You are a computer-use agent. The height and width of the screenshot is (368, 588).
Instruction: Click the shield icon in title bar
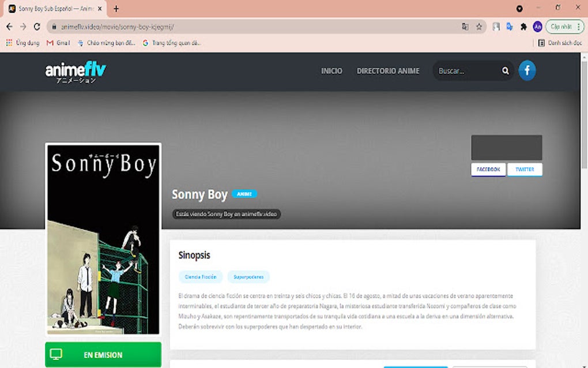[519, 9]
